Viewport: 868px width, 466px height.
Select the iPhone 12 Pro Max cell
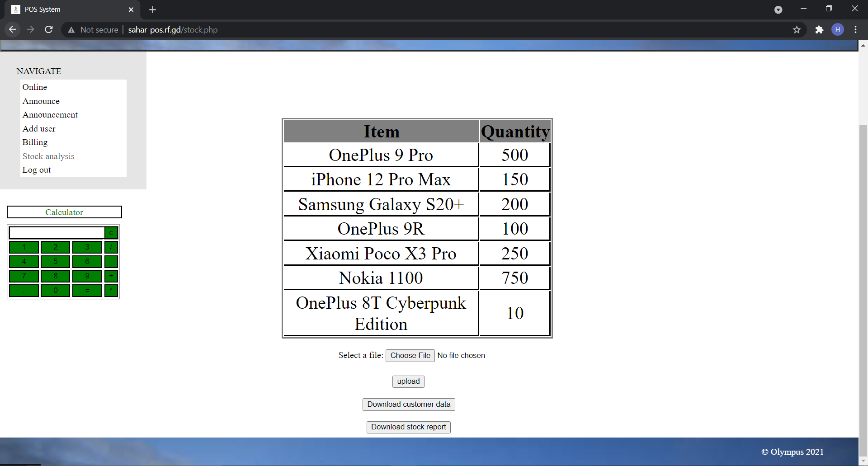(x=381, y=179)
